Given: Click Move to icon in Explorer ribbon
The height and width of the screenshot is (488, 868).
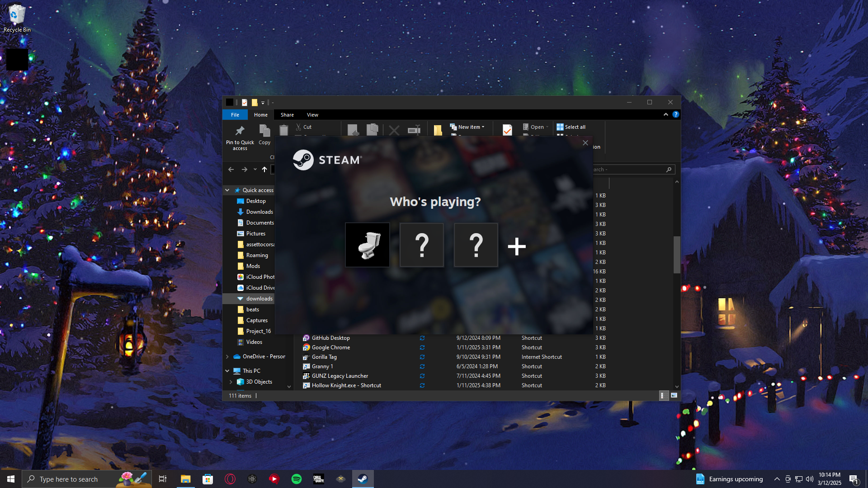Looking at the screenshot, I should [x=353, y=130].
